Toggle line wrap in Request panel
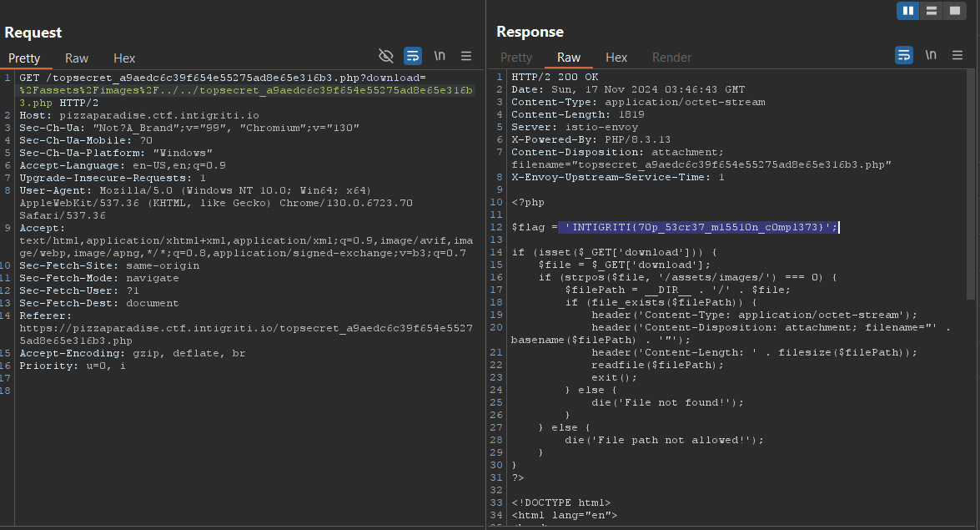The image size is (980, 530). pos(412,56)
